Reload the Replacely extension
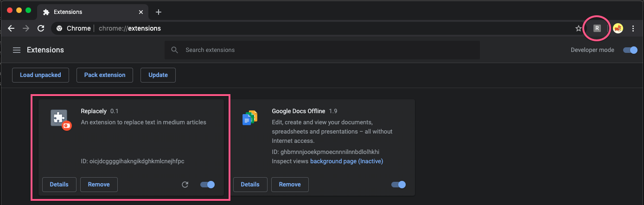The width and height of the screenshot is (644, 205). pyautogui.click(x=185, y=185)
